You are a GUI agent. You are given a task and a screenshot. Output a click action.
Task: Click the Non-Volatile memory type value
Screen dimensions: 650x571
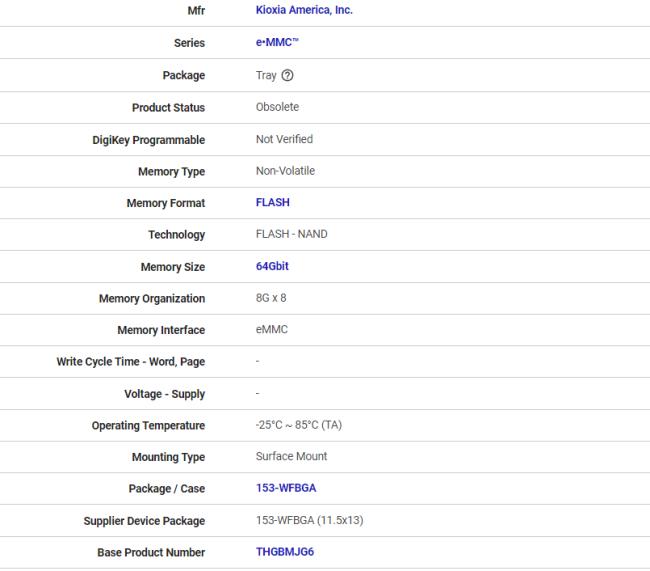click(285, 171)
